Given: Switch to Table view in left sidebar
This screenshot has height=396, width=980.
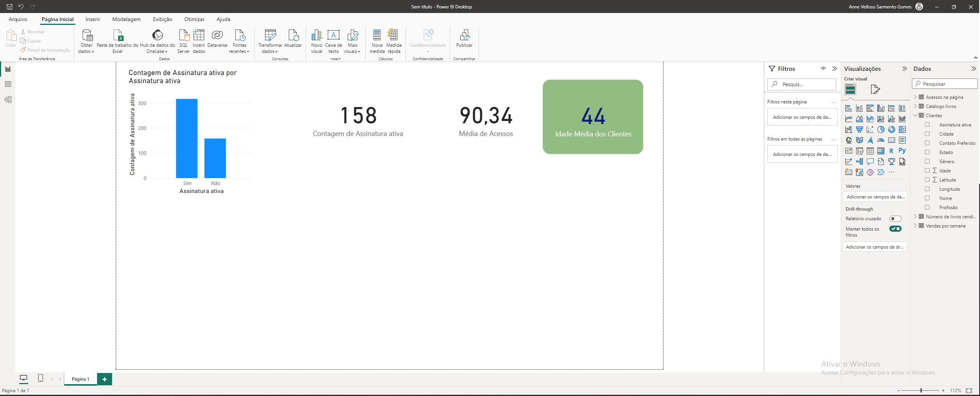Looking at the screenshot, I should (x=8, y=84).
